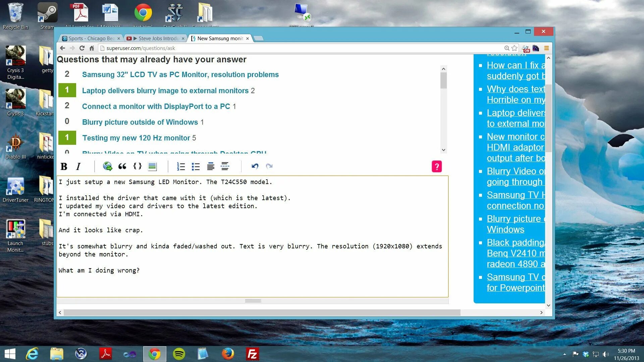Toggle italic formatting in editor toolbar
This screenshot has width=644, height=362.
pos(78,166)
